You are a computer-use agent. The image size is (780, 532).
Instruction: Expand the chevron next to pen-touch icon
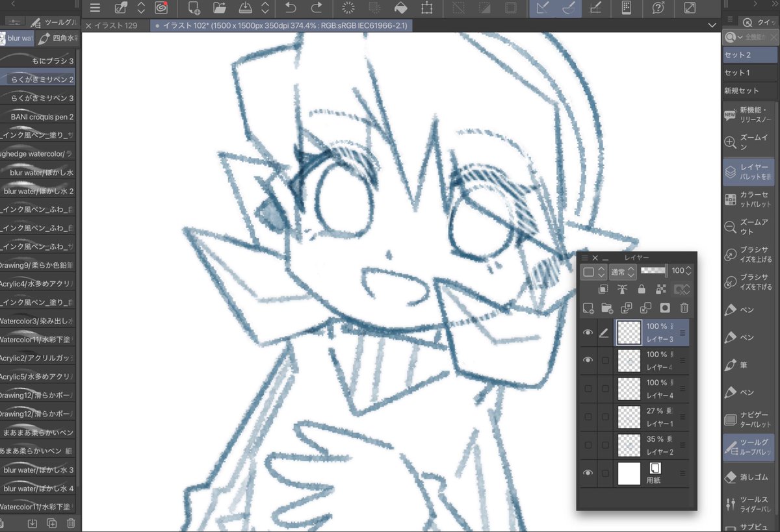pos(141,8)
